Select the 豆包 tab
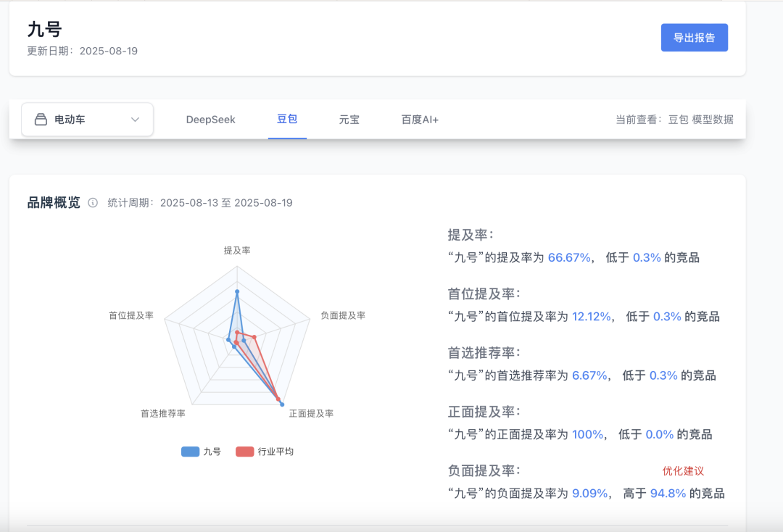 click(287, 119)
